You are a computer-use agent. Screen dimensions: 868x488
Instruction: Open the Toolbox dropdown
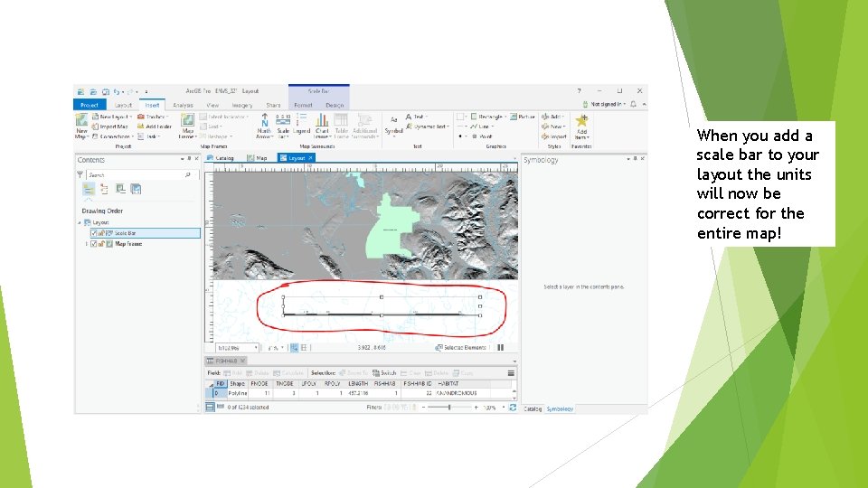tap(153, 117)
